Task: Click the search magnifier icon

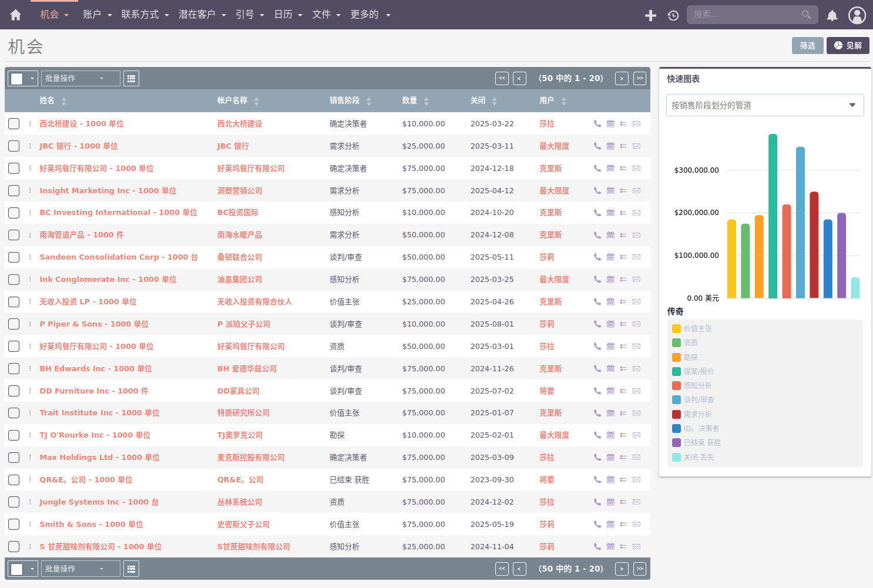Action: click(806, 15)
